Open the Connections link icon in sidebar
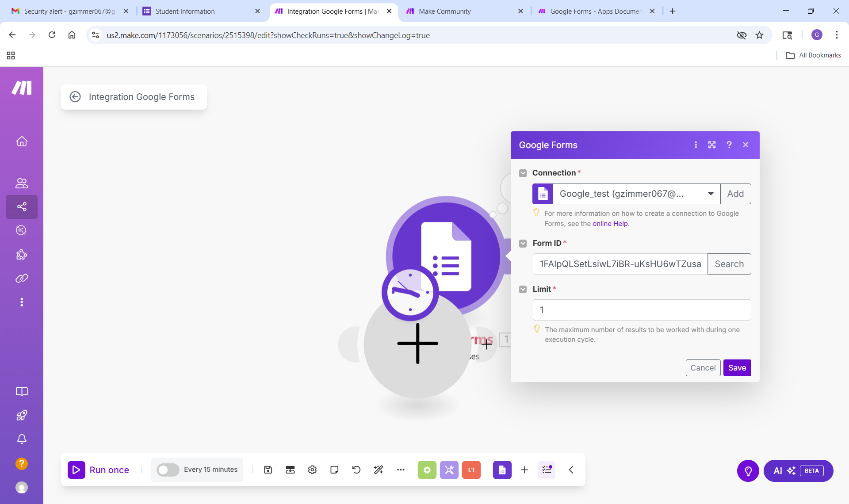Viewport: 849px width, 504px height. 22,279
